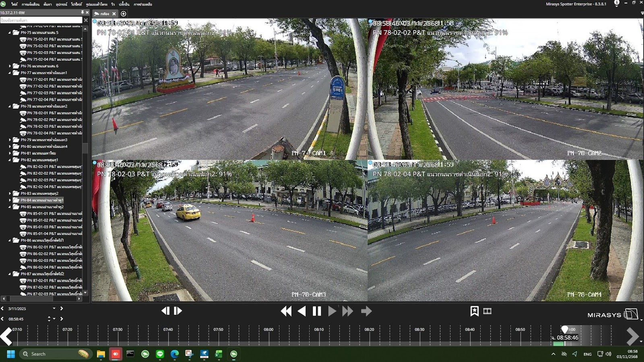Expand the PN-76 folder

click(10, 66)
